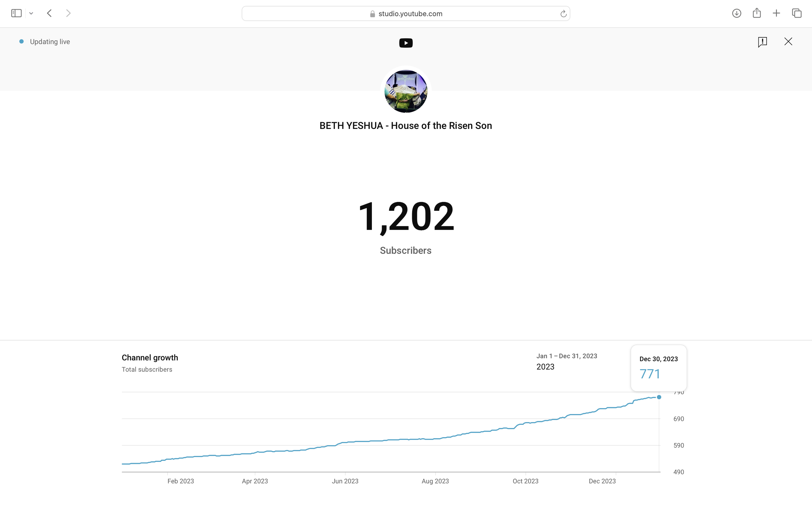Toggle the Safari sidebar icon
Screen dimensions: 812x507
coord(16,13)
